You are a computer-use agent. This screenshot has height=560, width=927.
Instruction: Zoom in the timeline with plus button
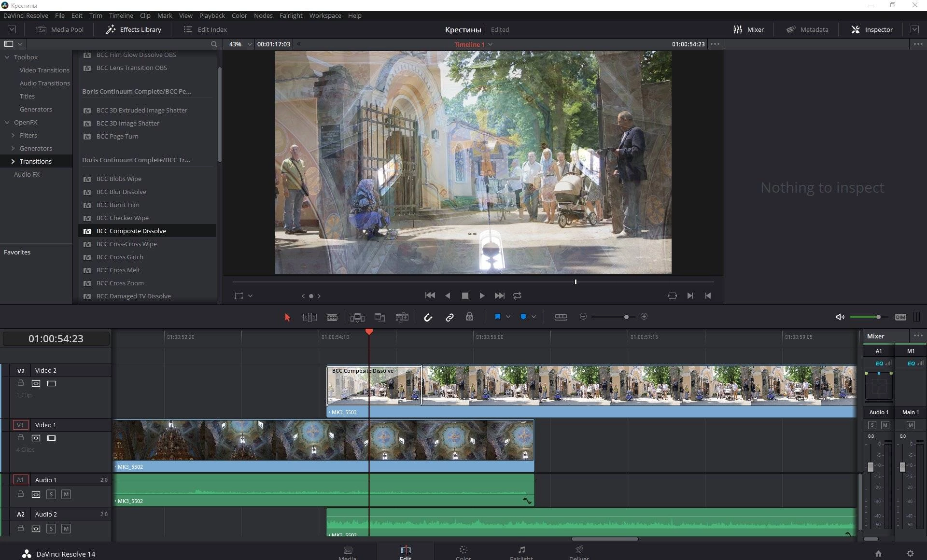coord(644,316)
